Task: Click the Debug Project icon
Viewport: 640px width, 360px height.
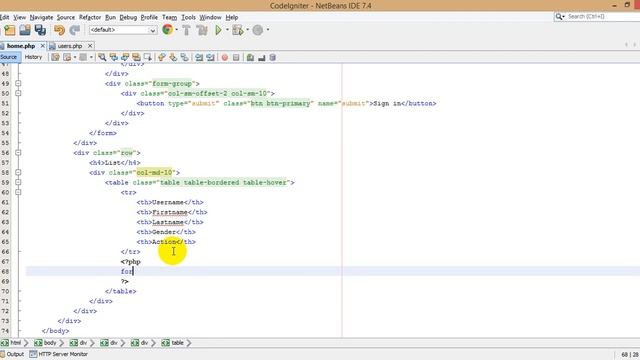Action: [238, 30]
